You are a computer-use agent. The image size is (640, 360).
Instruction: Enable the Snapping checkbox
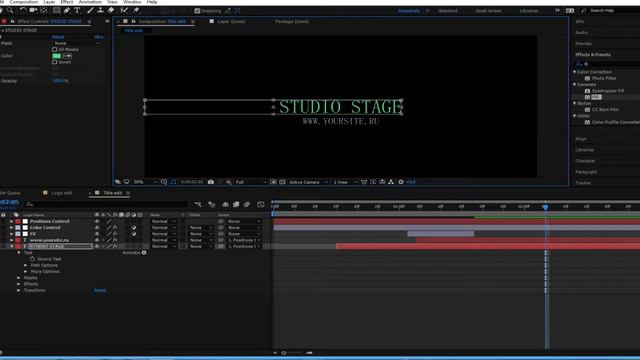(x=197, y=11)
